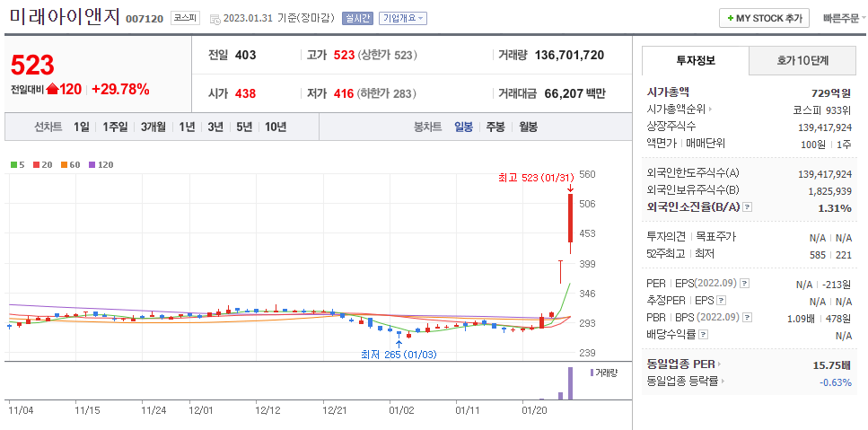Click the tallest volume bar in 거래량 chart

[570, 383]
